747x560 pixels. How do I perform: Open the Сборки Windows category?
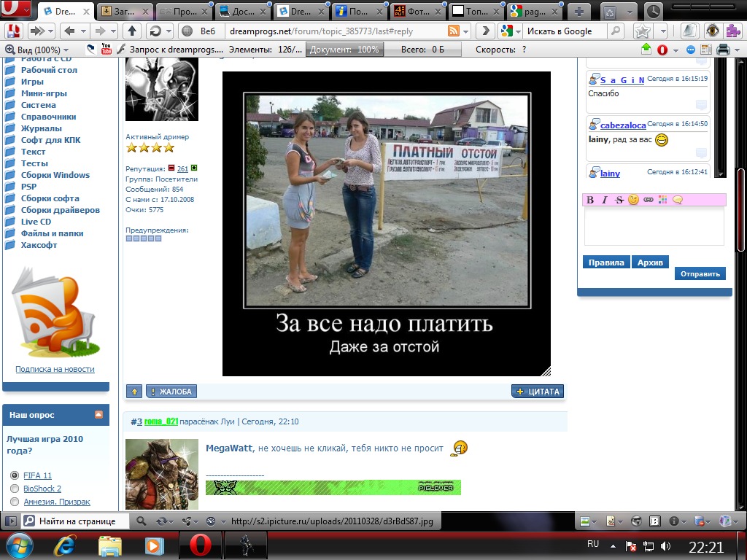(55, 175)
